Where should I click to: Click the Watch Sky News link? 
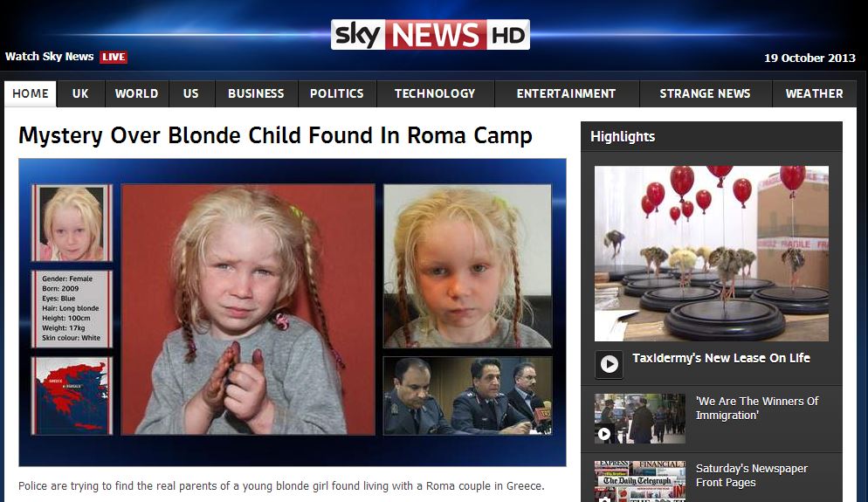[49, 57]
